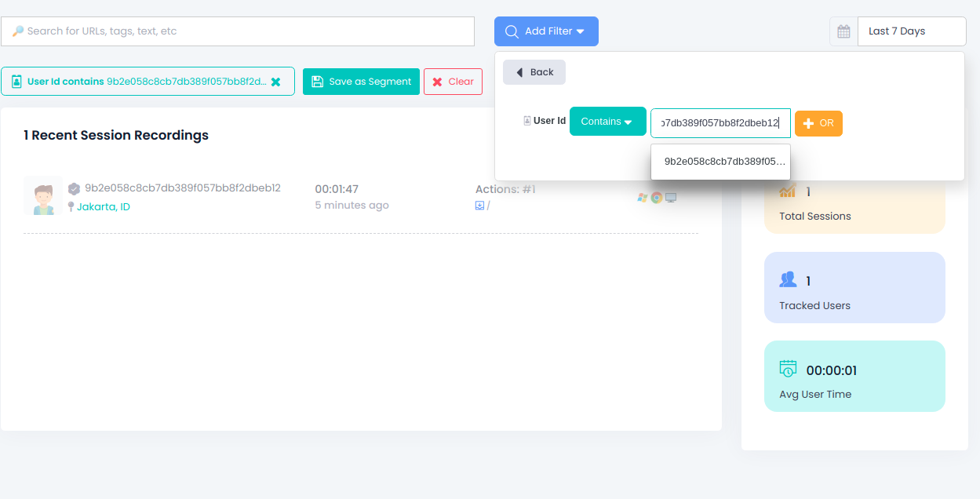Image resolution: width=980 pixels, height=499 pixels.
Task: Click the Tracked Users people icon
Action: pyautogui.click(x=787, y=279)
